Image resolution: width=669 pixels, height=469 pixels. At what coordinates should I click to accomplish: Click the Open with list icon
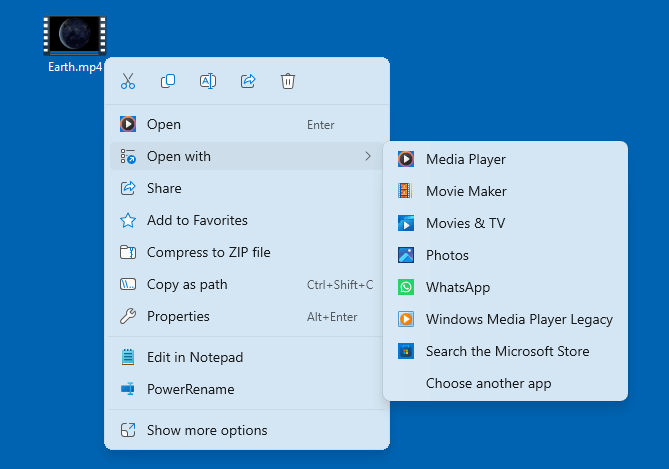point(128,156)
